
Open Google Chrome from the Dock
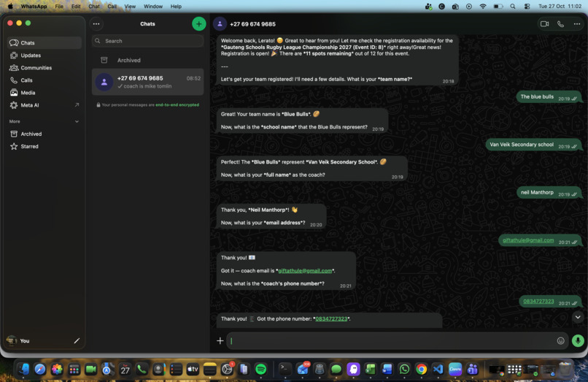(421, 370)
